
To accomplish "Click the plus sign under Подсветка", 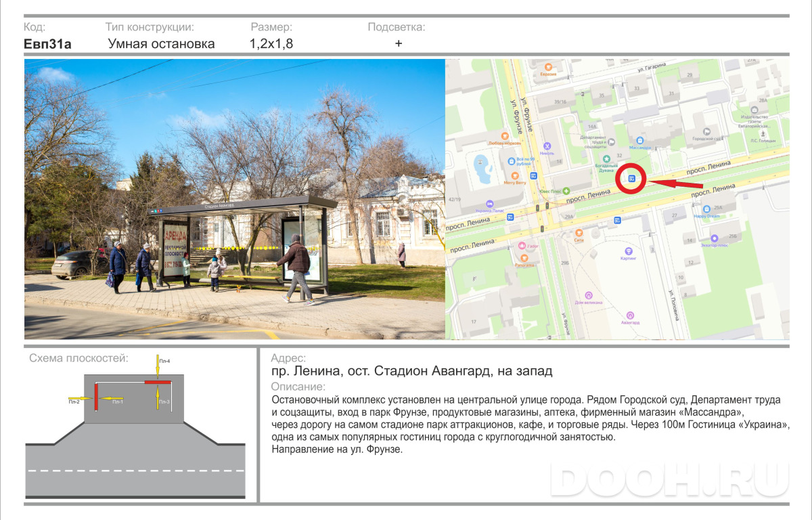I will [x=399, y=43].
